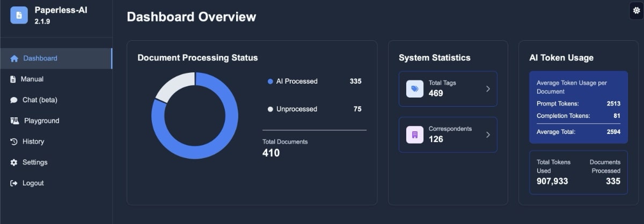The height and width of the screenshot is (224, 644).
Task: Open the Playground menu item
Action: 56,121
